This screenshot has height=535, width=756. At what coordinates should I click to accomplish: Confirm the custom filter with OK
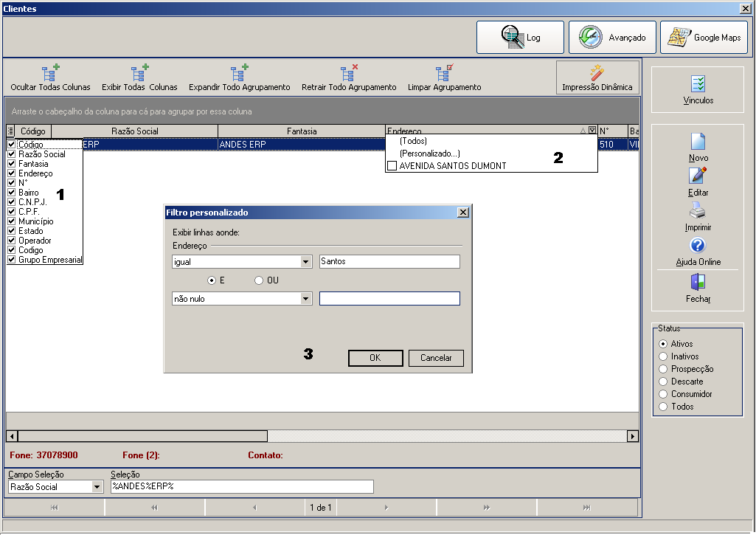[375, 358]
